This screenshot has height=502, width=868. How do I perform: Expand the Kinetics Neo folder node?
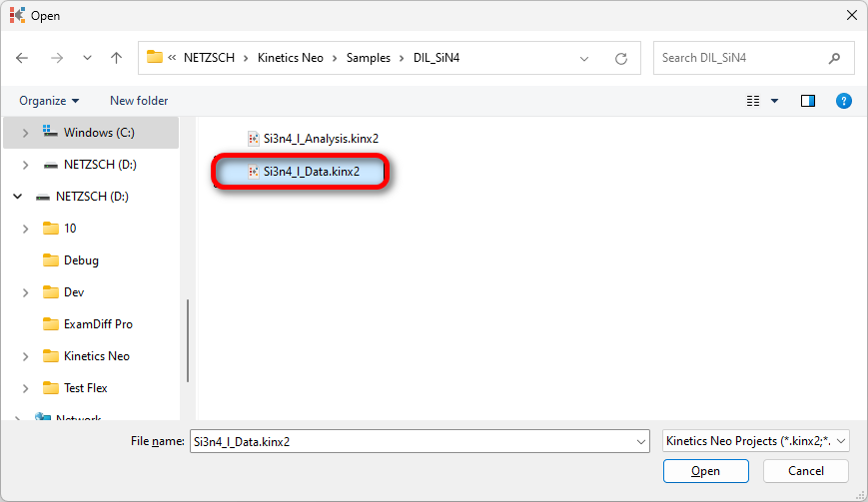click(25, 356)
